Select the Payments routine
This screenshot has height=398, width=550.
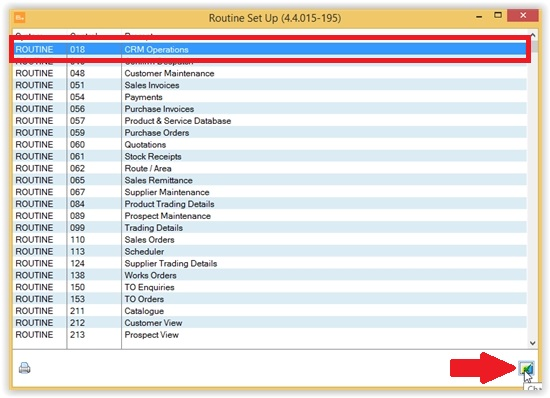269,97
